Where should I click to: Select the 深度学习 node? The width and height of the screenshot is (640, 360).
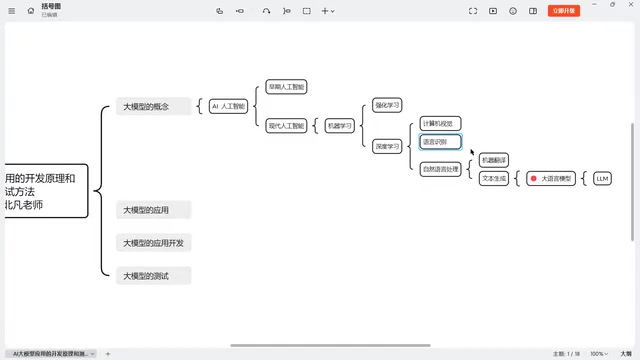(387, 146)
